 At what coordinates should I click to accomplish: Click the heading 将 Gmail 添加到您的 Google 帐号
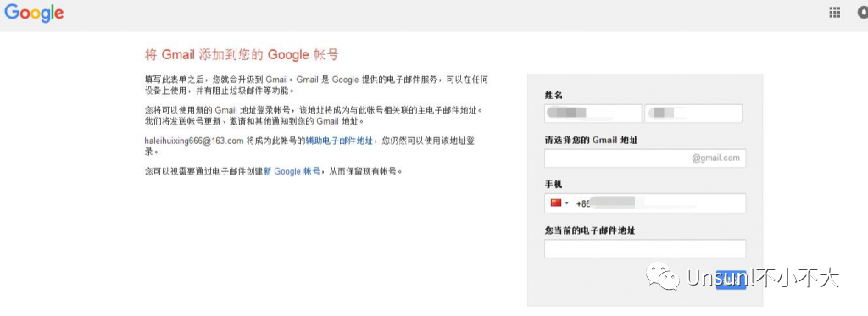242,55
